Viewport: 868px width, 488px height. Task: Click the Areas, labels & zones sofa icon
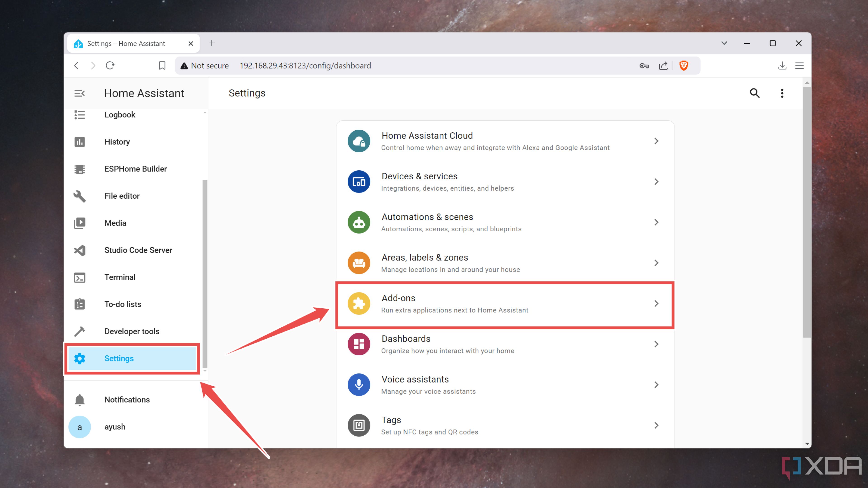point(359,263)
